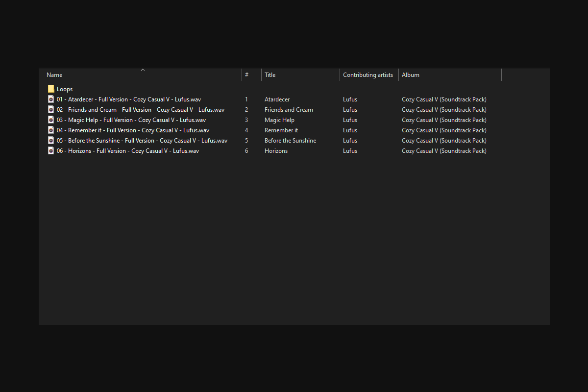The width and height of the screenshot is (588, 392).
Task: Click the Before the Sunshine title cell
Action: tap(290, 141)
